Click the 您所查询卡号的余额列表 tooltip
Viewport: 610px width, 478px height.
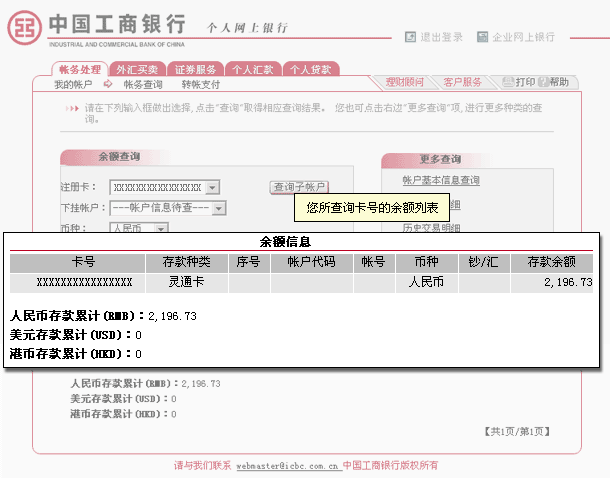(x=372, y=208)
